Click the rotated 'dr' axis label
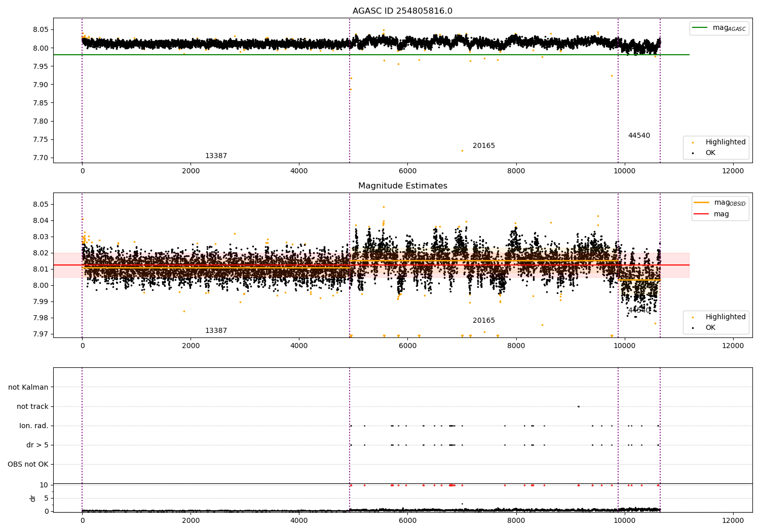The width and height of the screenshot is (760, 532). [x=33, y=498]
